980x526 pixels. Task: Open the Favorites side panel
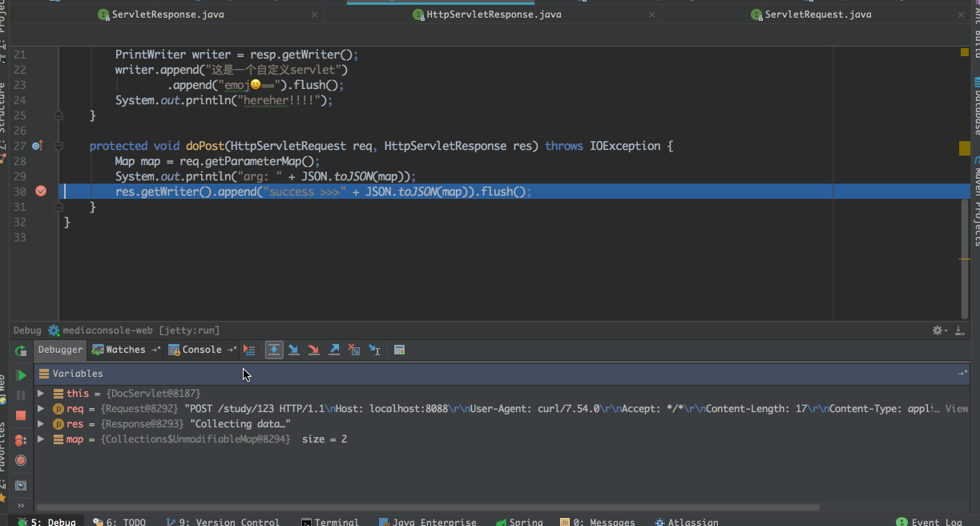[x=4, y=463]
